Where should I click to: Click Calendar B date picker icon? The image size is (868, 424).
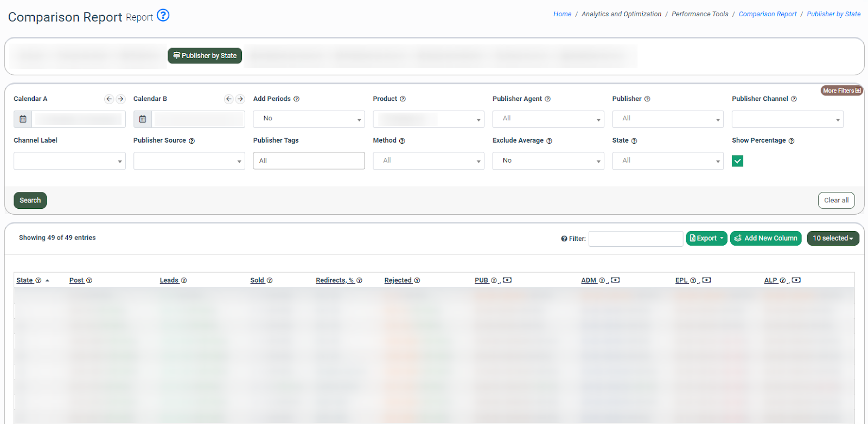(x=143, y=119)
